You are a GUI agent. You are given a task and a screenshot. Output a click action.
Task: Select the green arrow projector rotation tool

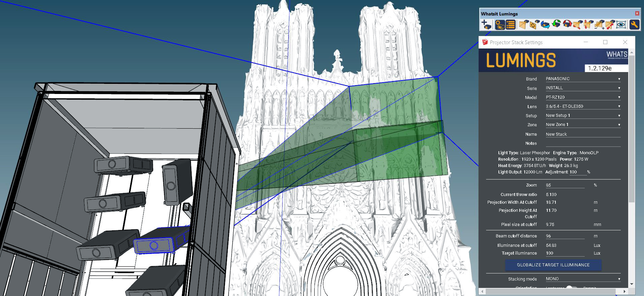(x=556, y=25)
